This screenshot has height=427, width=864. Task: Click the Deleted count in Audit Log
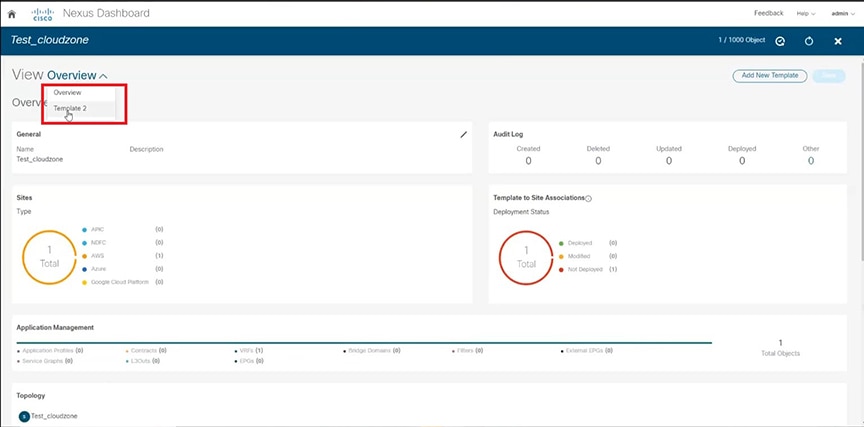point(598,161)
